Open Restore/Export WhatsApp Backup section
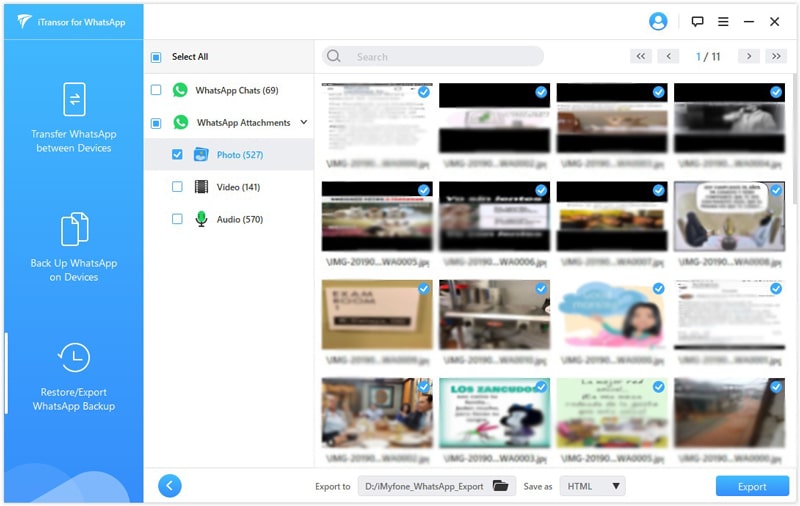The width and height of the screenshot is (800, 506). 74,377
